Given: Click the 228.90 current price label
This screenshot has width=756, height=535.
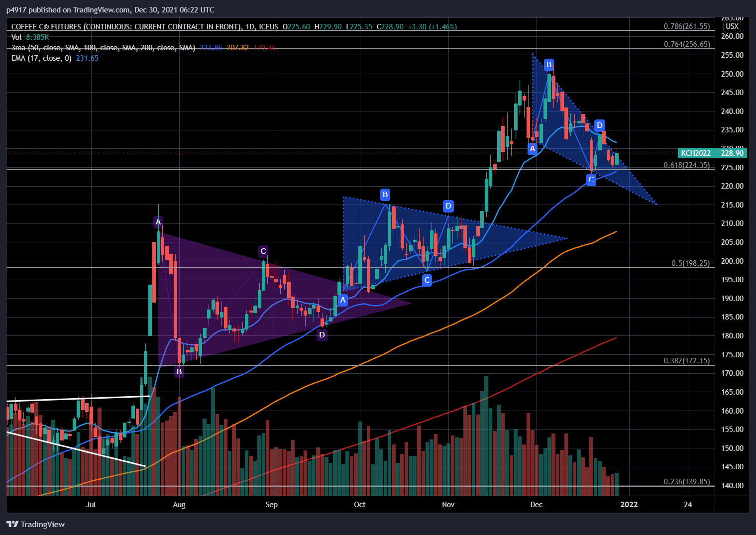Looking at the screenshot, I should tap(732, 153).
